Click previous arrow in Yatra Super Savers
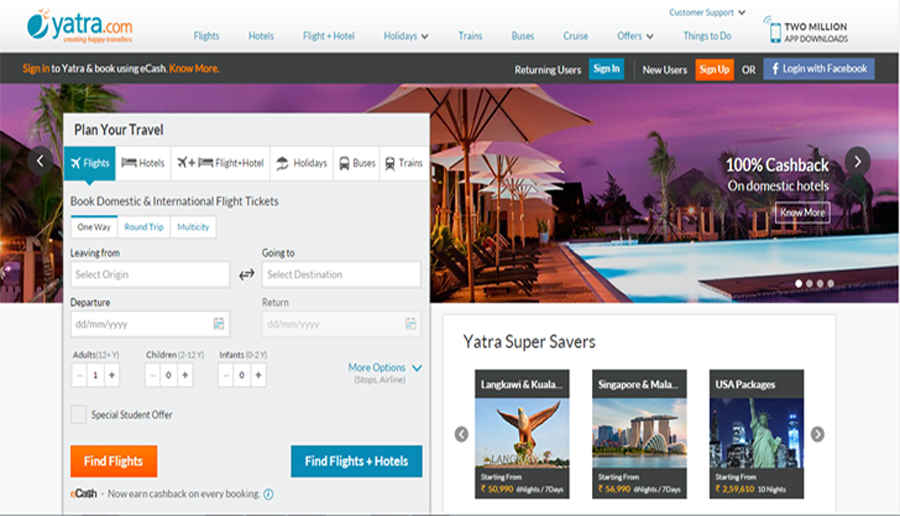This screenshot has width=900, height=516. [x=461, y=434]
